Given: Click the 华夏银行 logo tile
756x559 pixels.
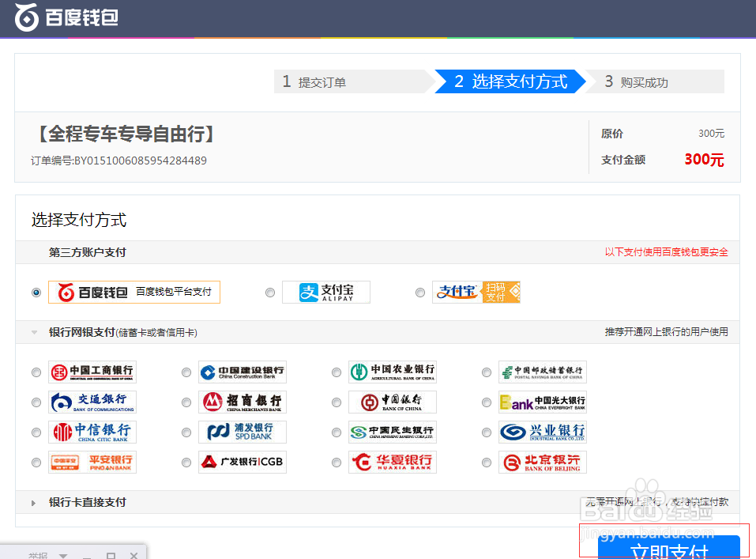Looking at the screenshot, I should [393, 462].
